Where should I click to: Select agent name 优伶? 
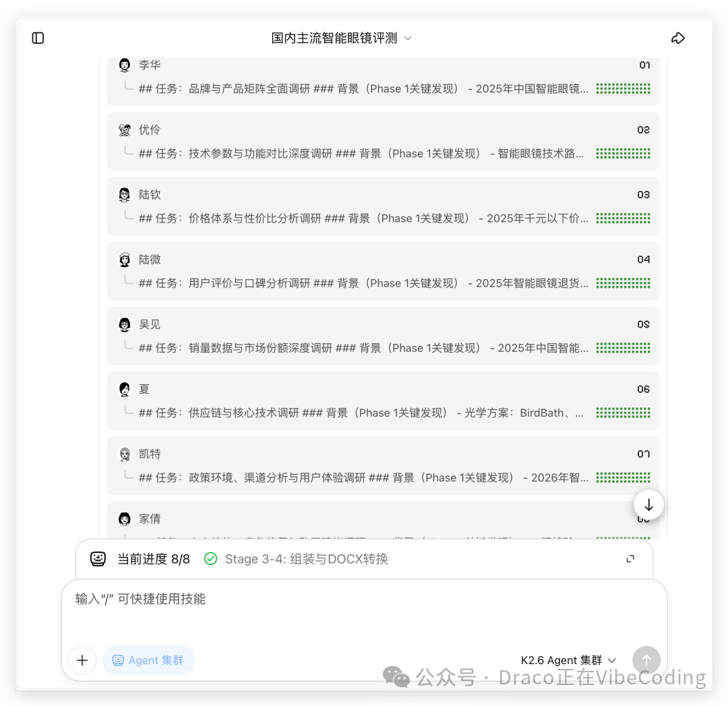(150, 130)
